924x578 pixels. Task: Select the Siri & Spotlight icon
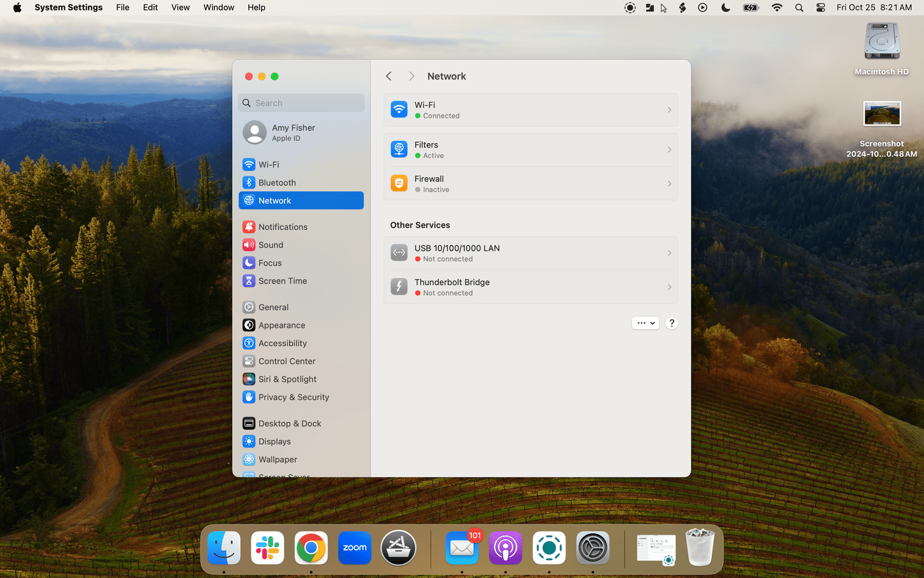pos(249,380)
